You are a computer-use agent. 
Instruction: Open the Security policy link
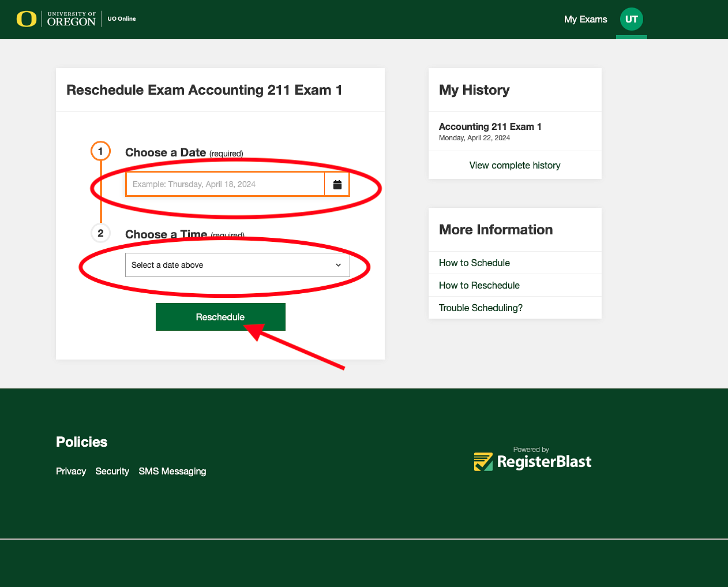112,471
